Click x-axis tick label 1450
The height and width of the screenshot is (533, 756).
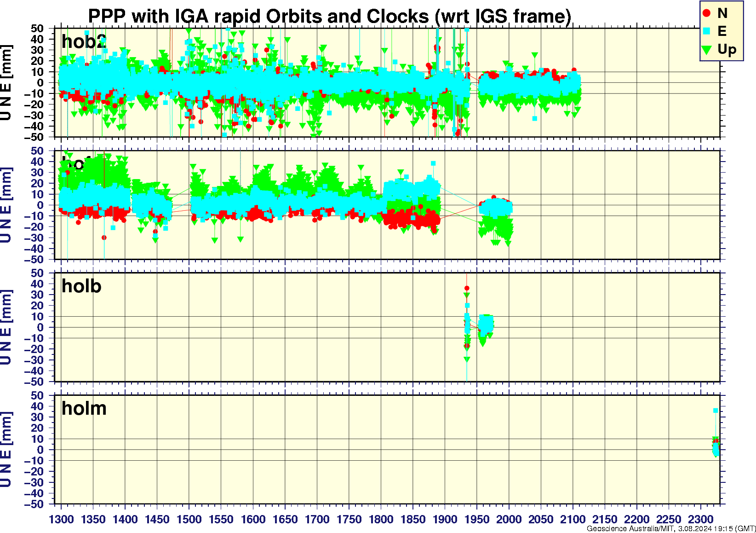coord(157,519)
